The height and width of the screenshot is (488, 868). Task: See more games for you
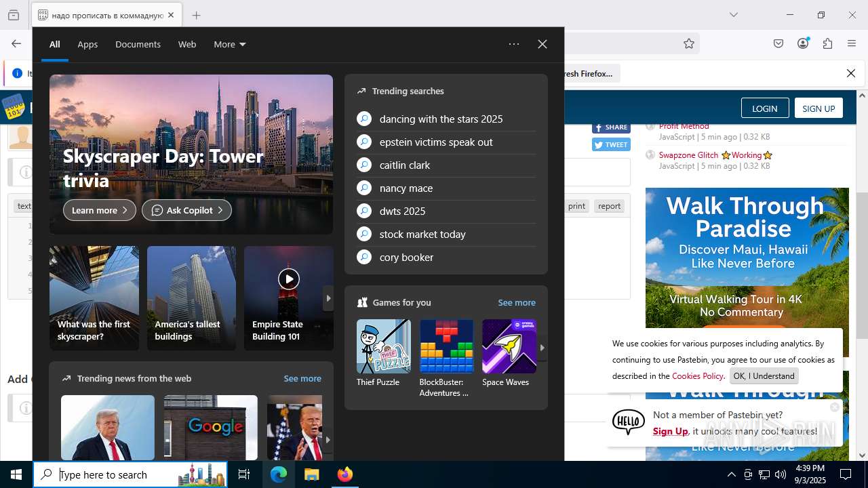click(x=517, y=302)
